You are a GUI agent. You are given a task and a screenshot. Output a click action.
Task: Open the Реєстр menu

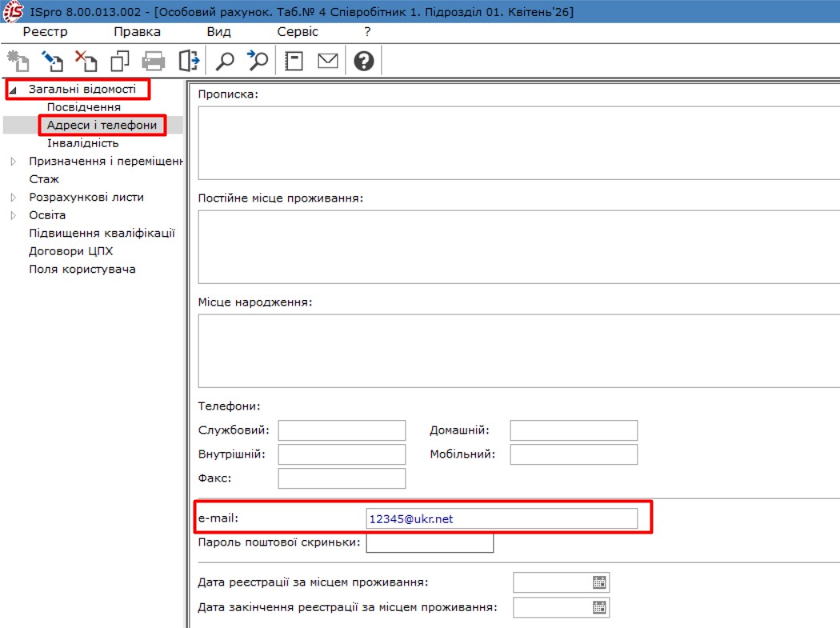coord(46,32)
